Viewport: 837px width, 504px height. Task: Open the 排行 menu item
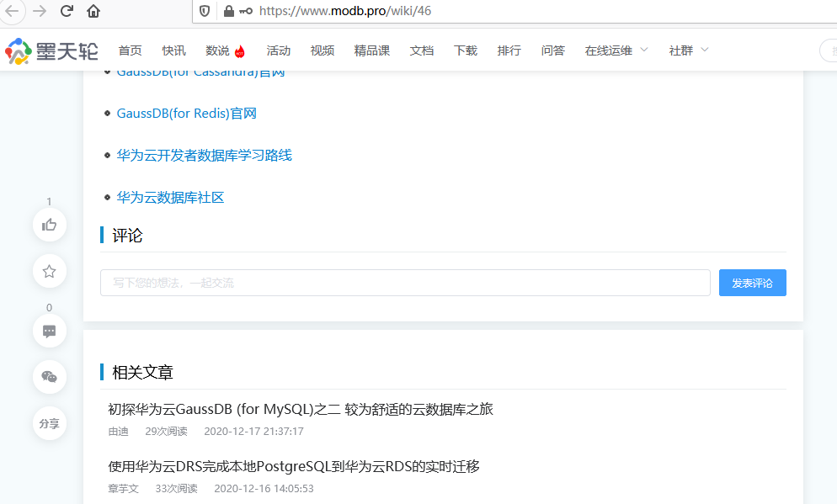(x=509, y=50)
